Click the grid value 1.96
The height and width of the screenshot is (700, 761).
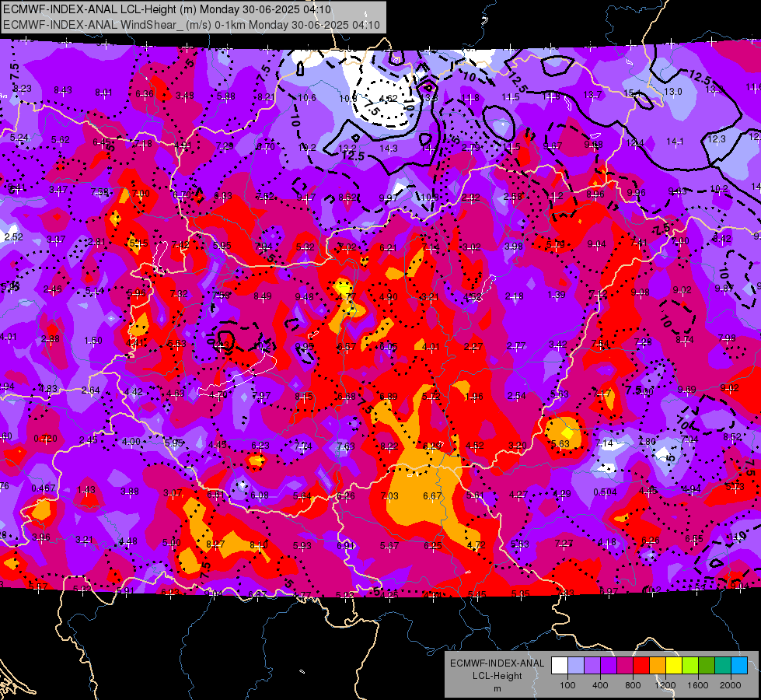tap(474, 397)
